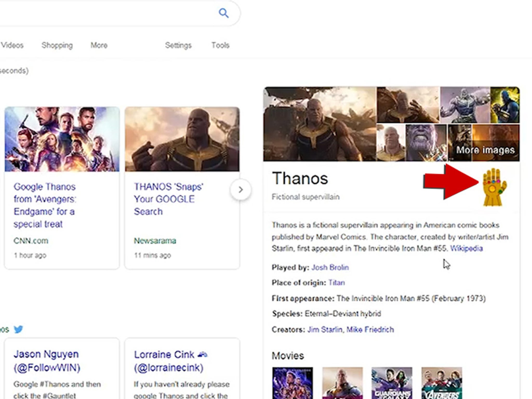532x399 pixels.
Task: Click the Newsarama Thanos snapping thumbnail
Action: (x=182, y=139)
